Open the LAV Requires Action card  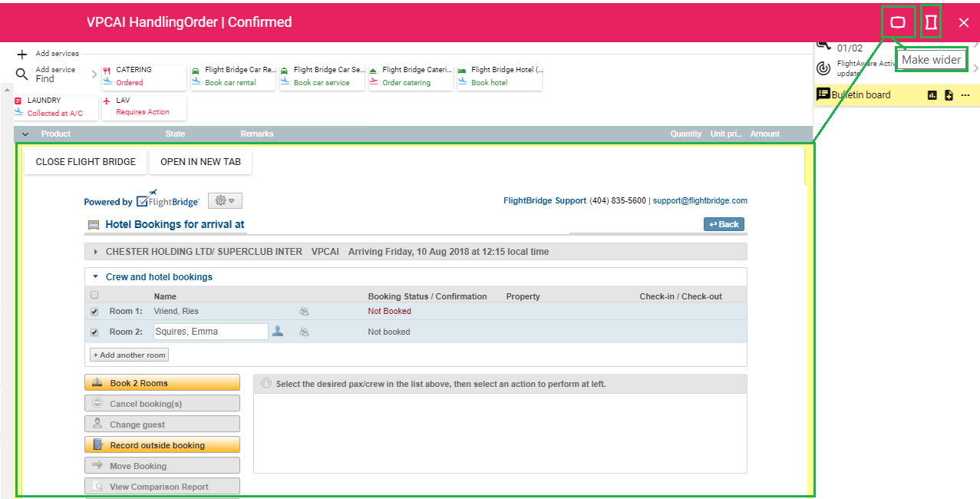(x=144, y=107)
